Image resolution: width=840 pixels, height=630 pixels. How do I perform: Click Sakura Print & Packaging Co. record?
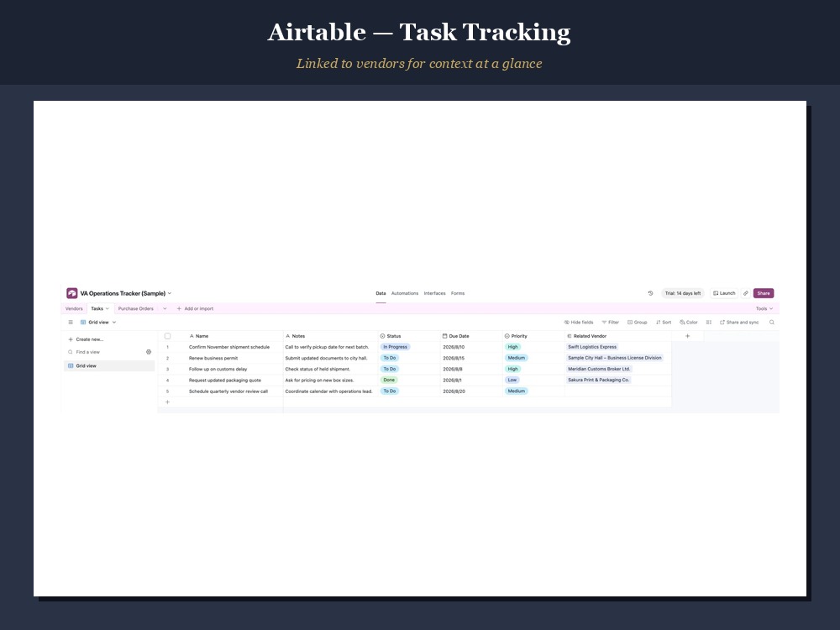pos(598,380)
